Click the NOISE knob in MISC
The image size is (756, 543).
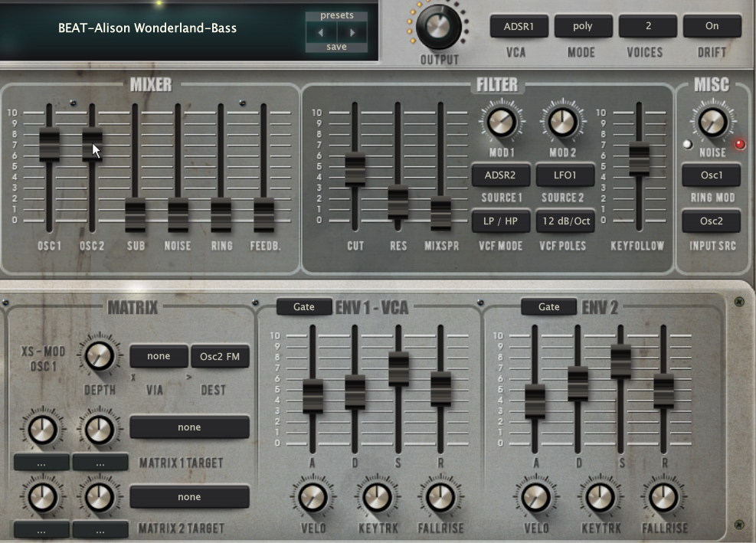coord(712,123)
